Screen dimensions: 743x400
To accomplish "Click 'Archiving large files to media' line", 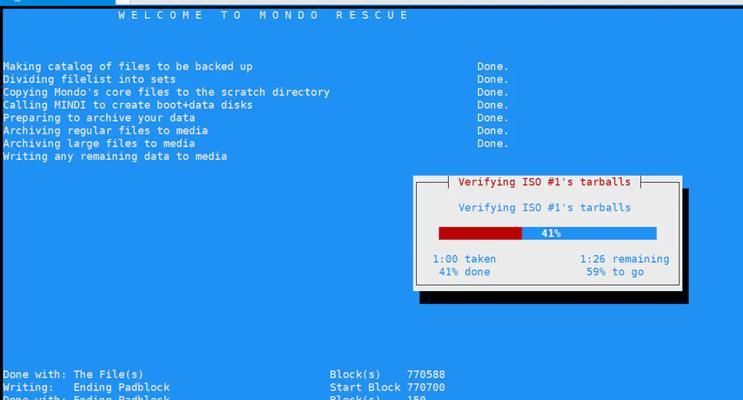I will coord(99,143).
